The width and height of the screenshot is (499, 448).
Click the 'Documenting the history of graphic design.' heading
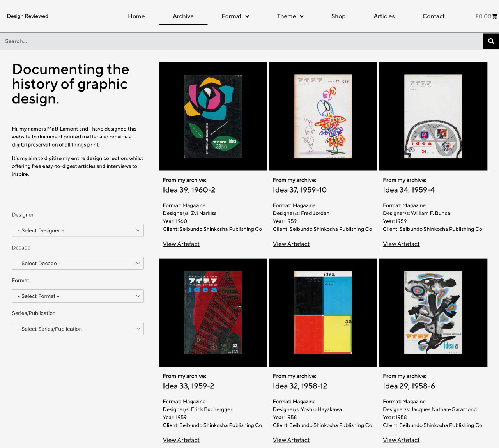(x=71, y=84)
